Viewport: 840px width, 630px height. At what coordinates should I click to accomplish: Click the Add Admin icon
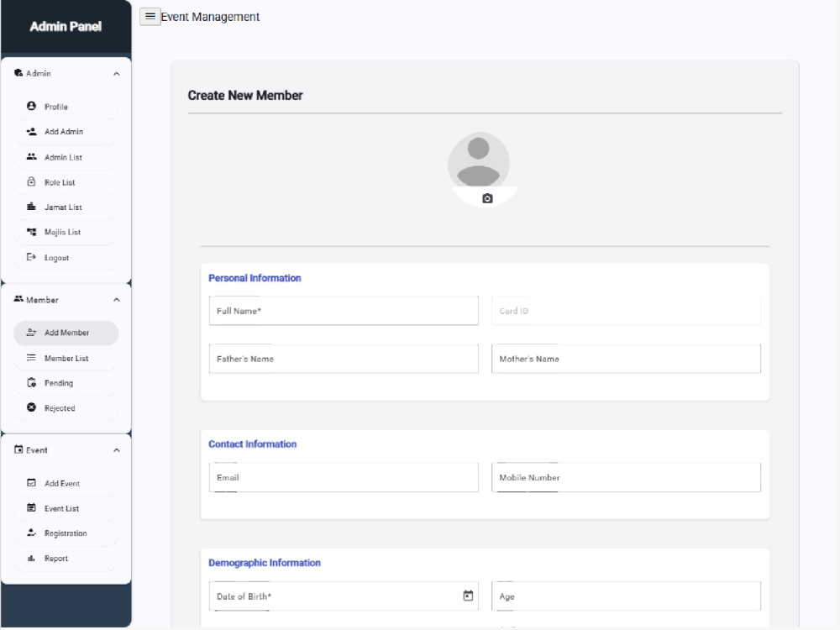(32, 131)
